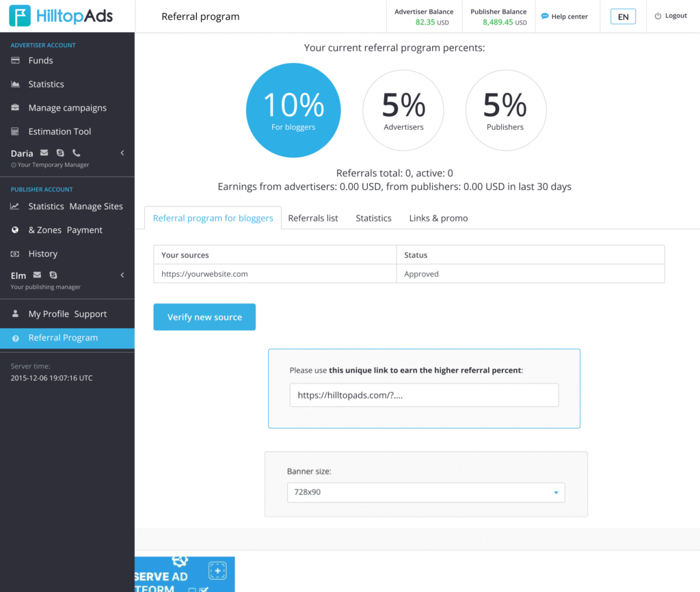Collapse Elm's publishing manager chevron

[x=122, y=275]
